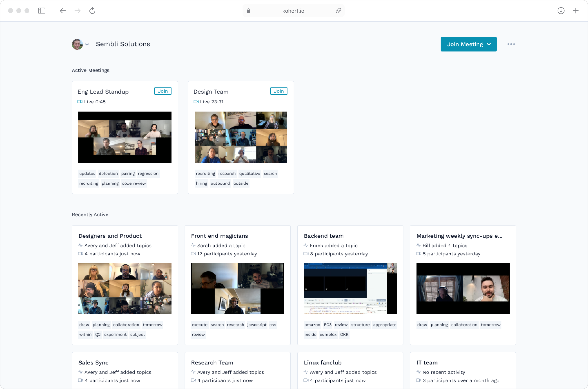Click camera icon in Research Team card

coord(193,380)
